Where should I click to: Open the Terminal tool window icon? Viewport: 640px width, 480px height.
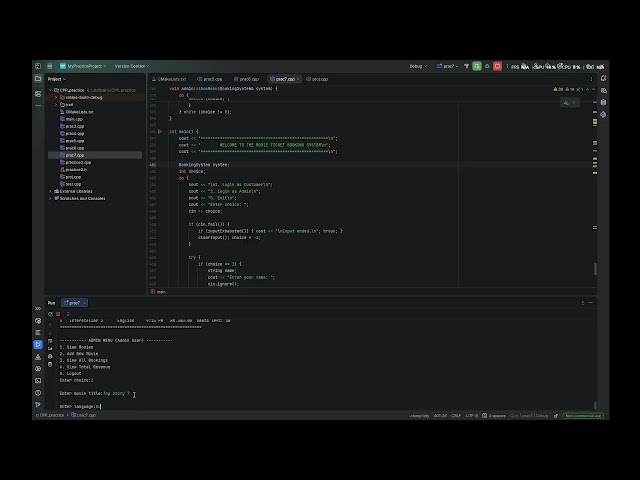[38, 381]
